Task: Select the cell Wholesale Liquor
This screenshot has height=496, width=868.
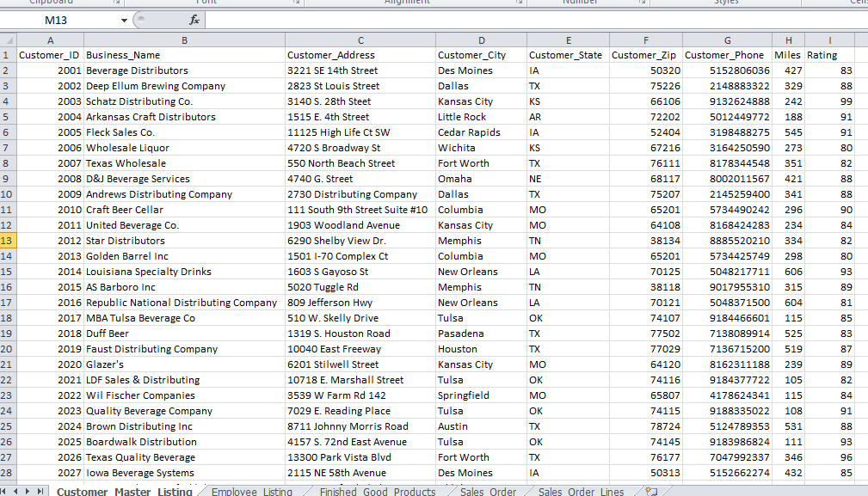Action: (184, 148)
